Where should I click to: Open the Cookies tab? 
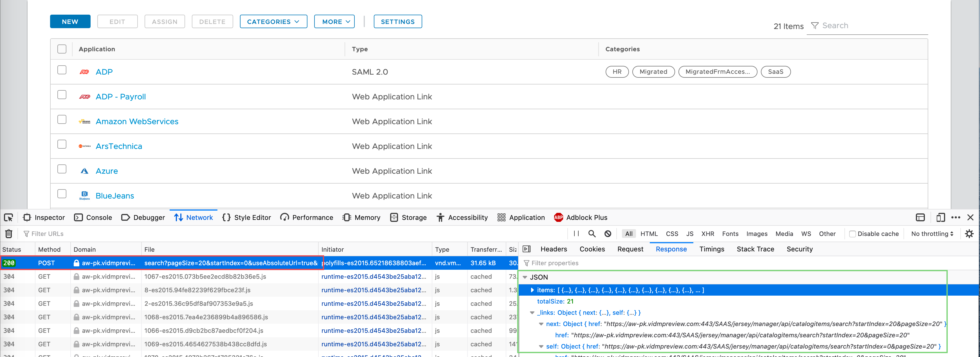pos(592,249)
